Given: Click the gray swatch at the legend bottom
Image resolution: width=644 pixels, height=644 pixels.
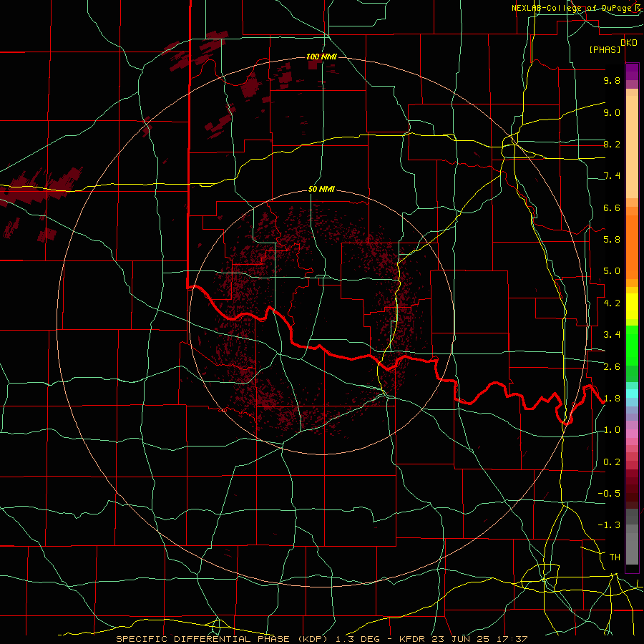Looking at the screenshot, I should click(632, 548).
